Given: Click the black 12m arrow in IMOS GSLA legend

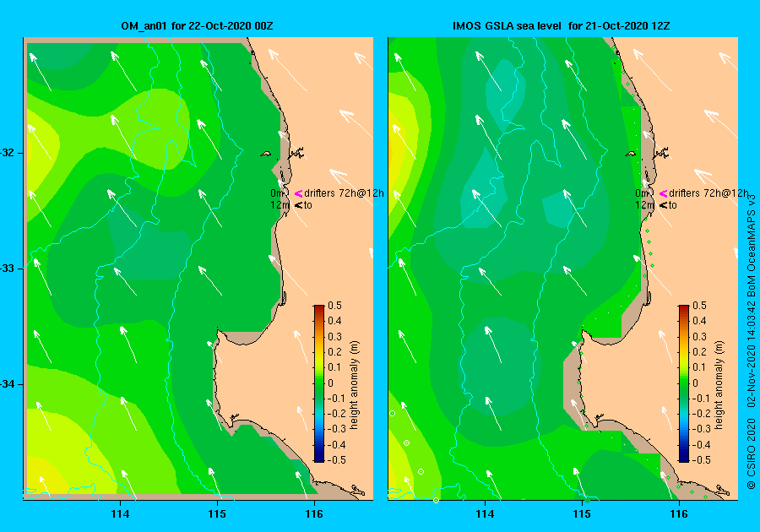Looking at the screenshot, I should point(663,205).
